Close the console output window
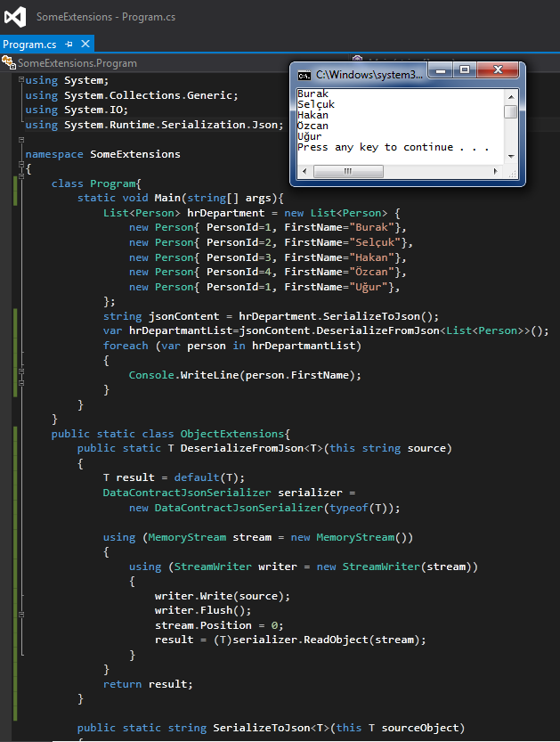The image size is (560, 742). tap(498, 70)
